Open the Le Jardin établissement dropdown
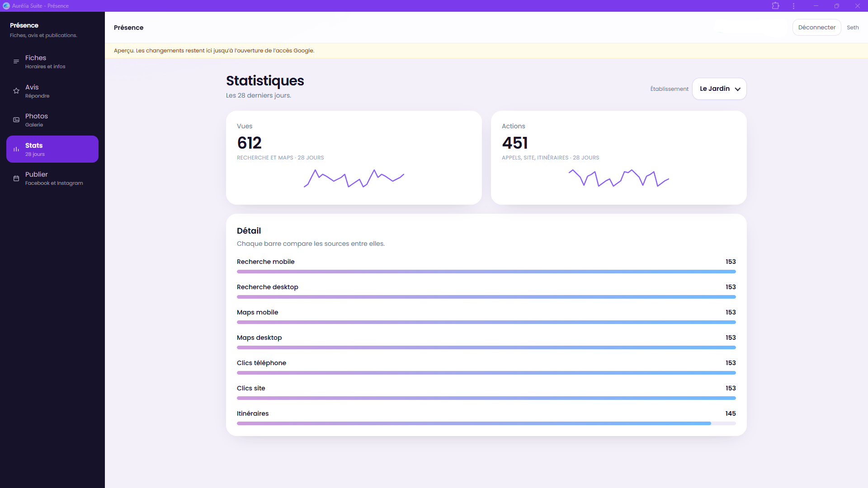Image resolution: width=868 pixels, height=488 pixels. tap(719, 89)
